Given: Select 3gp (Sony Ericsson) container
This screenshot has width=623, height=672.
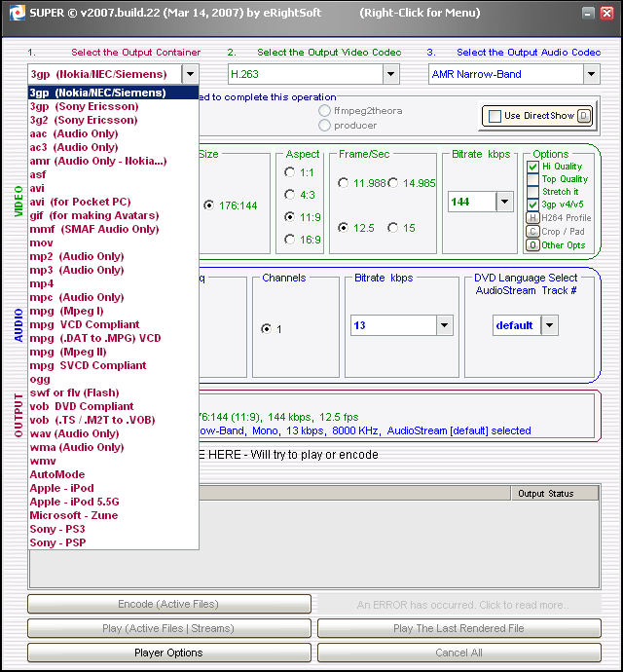Looking at the screenshot, I should click(114, 106).
